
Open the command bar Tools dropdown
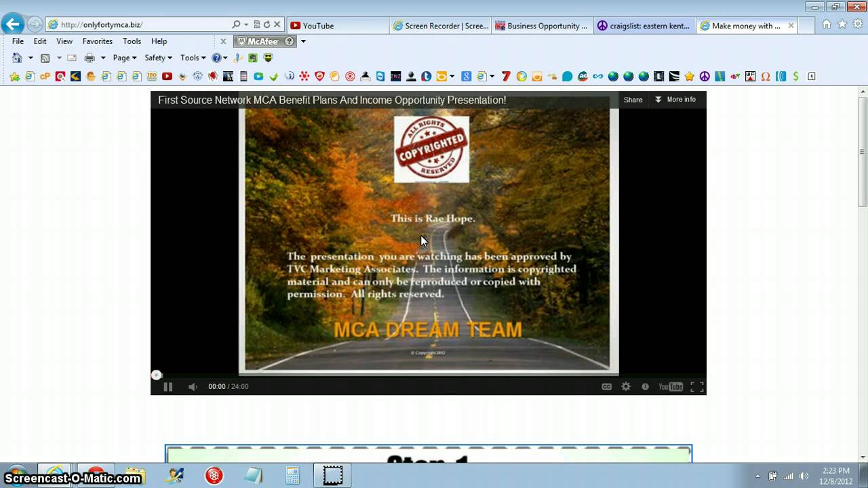tap(193, 58)
